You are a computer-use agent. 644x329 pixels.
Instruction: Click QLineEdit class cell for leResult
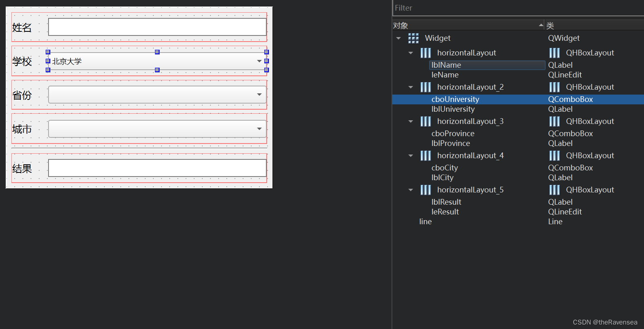pyautogui.click(x=565, y=212)
